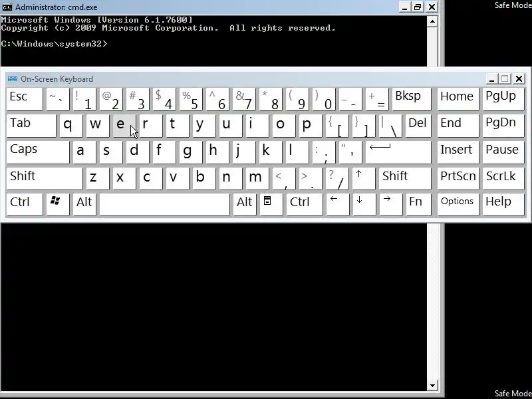The width and height of the screenshot is (532, 399).
Task: Click the Windows logo key on keyboard
Action: (57, 204)
